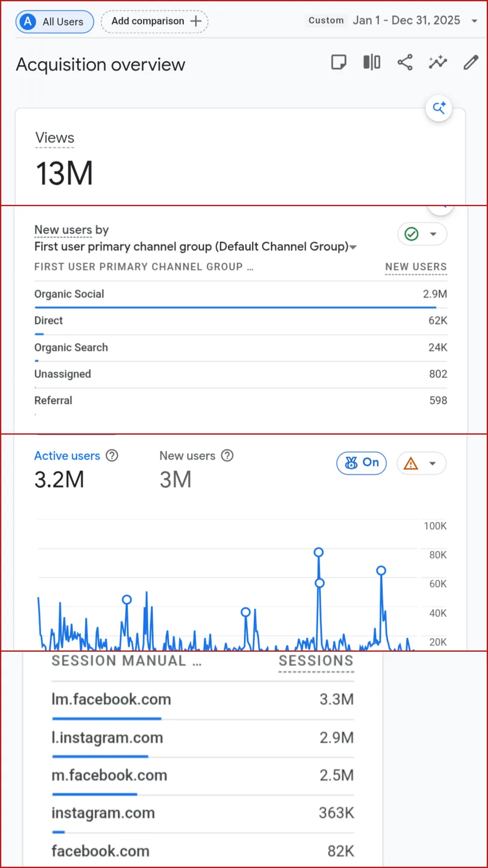
Task: Select the facebook.com row
Action: coord(203,851)
